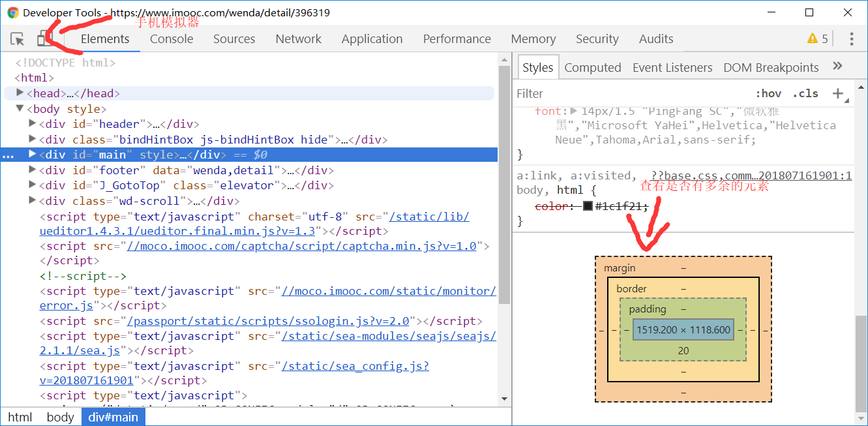Open the Application tab
This screenshot has width=868, height=426.
pyautogui.click(x=372, y=39)
